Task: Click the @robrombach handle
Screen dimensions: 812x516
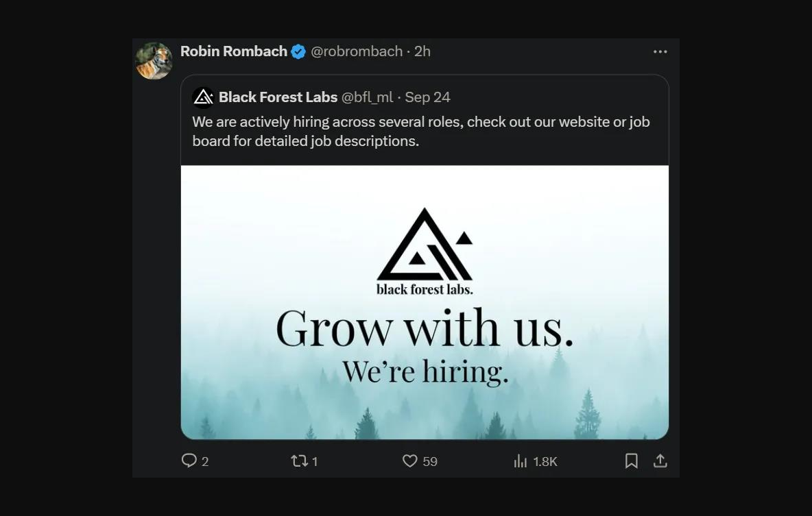Action: pyautogui.click(x=357, y=51)
